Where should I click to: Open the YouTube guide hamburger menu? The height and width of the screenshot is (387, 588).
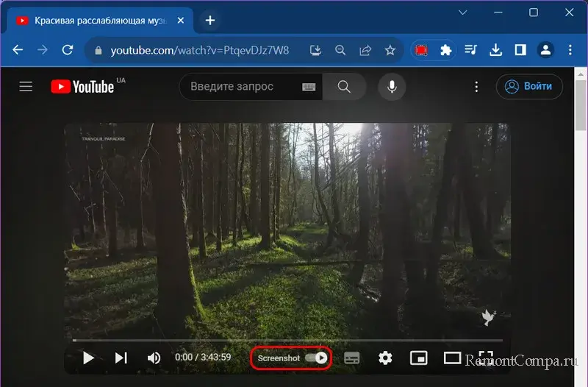pos(26,87)
